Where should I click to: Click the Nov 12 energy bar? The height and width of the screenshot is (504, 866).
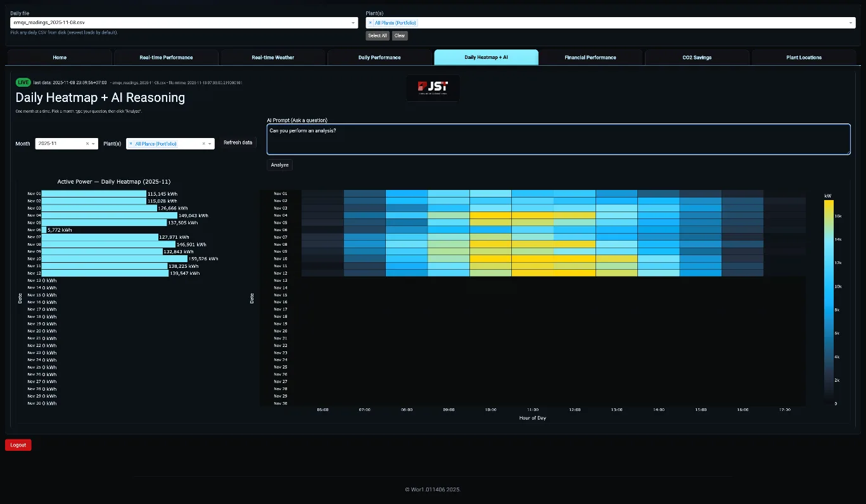pyautogui.click(x=105, y=274)
